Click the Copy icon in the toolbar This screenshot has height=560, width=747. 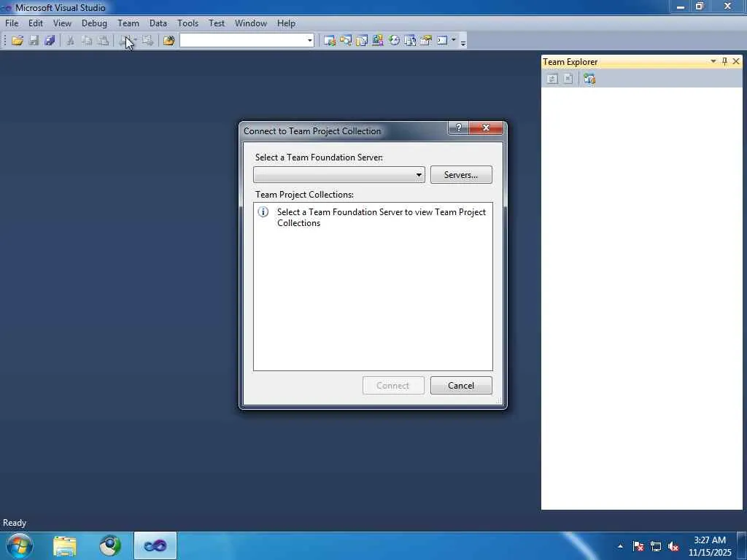(87, 41)
